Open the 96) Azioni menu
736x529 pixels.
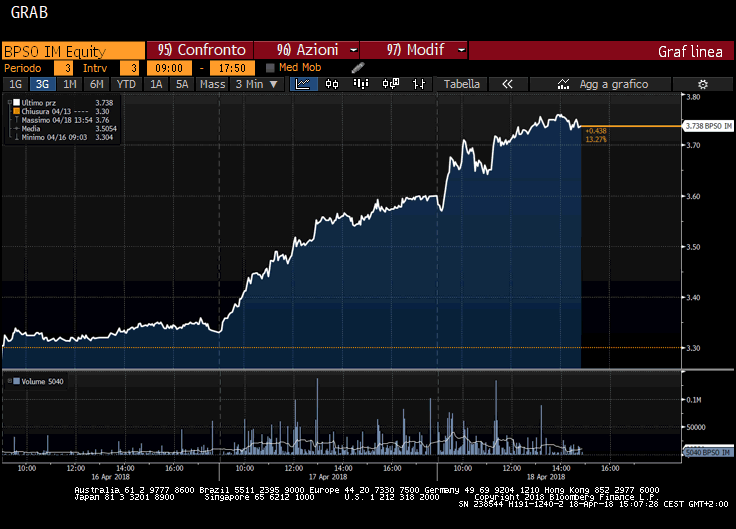[x=307, y=50]
